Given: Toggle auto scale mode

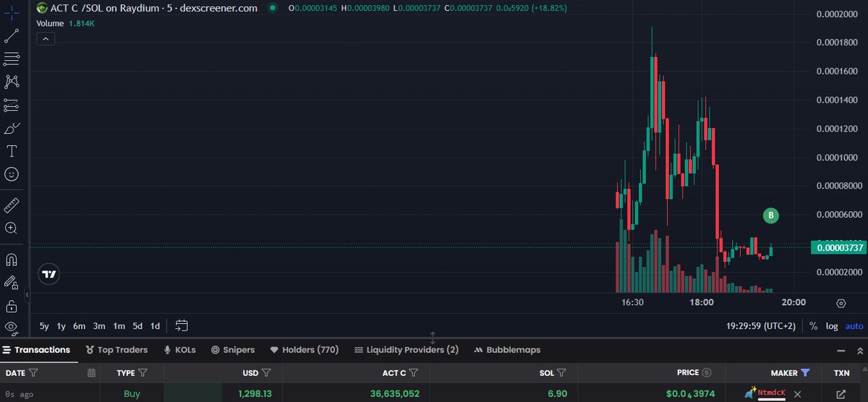Looking at the screenshot, I should click(854, 326).
